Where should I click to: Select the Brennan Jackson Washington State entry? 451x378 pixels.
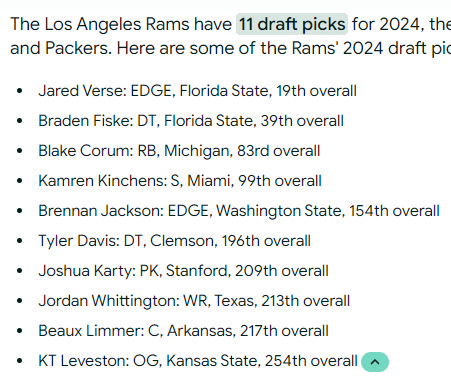239,211
